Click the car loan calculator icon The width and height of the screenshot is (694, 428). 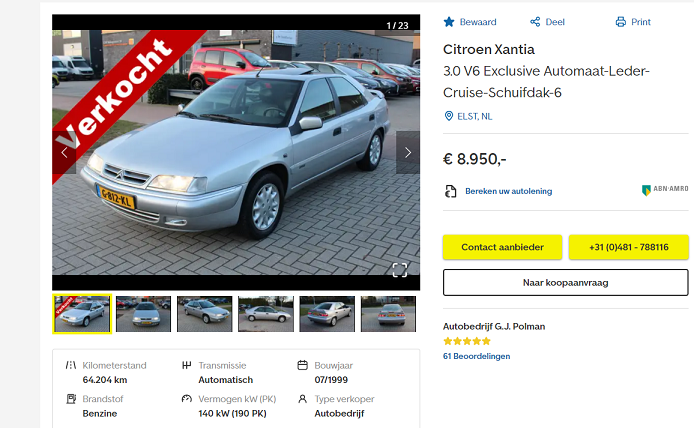[x=450, y=191]
